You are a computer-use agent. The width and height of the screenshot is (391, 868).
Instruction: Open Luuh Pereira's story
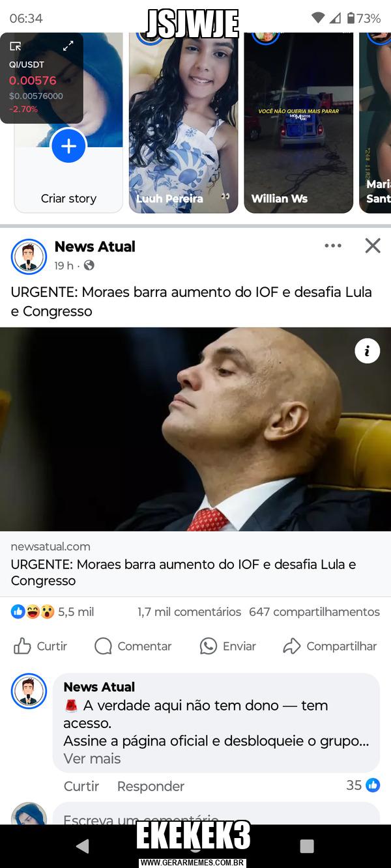point(184,122)
